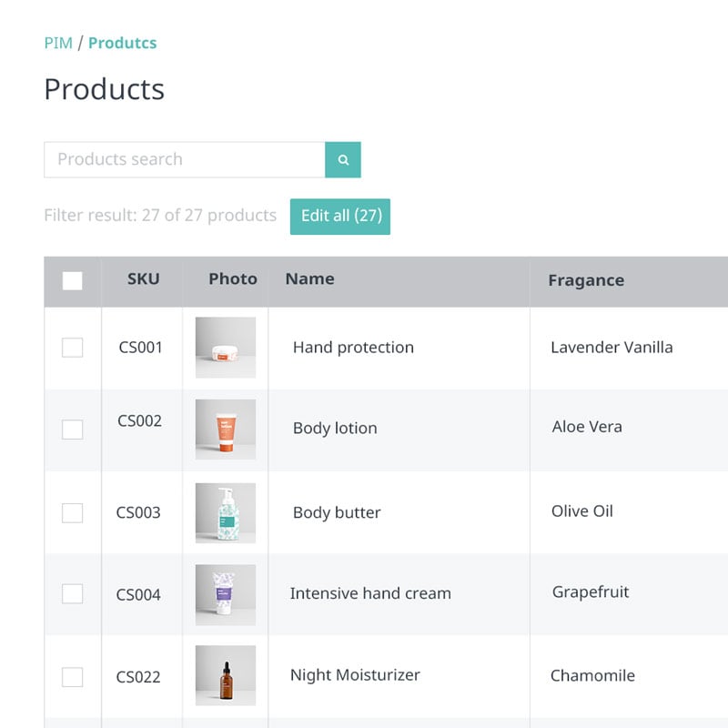Tick the select-all header checkbox
Image resolution: width=728 pixels, height=728 pixels.
pos(73,281)
